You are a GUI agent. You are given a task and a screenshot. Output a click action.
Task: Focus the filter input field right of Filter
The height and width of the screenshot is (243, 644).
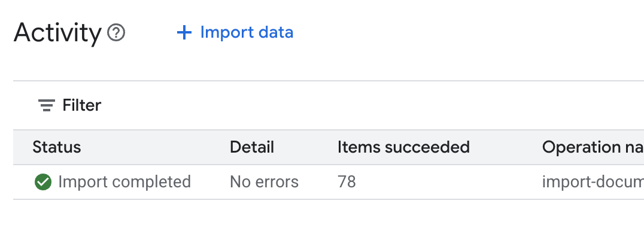tap(359, 106)
